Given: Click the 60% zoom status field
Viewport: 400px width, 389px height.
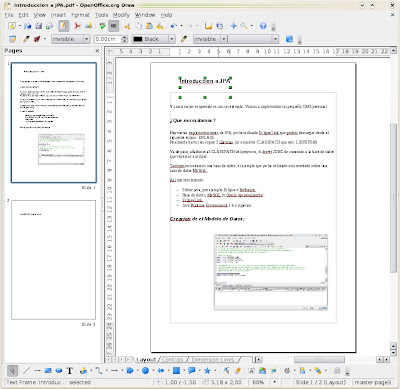Looking at the screenshot, I should click(258, 382).
